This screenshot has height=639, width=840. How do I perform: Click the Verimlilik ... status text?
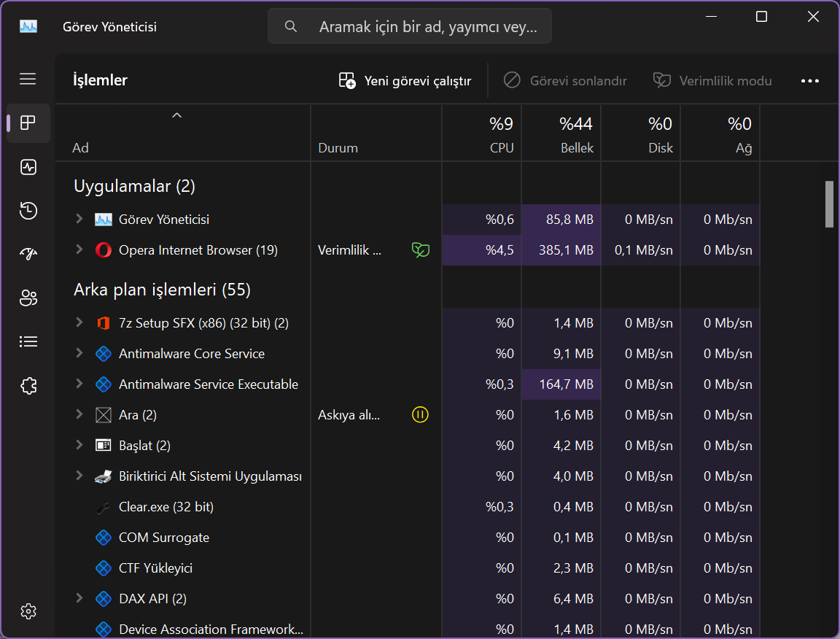pyautogui.click(x=349, y=249)
